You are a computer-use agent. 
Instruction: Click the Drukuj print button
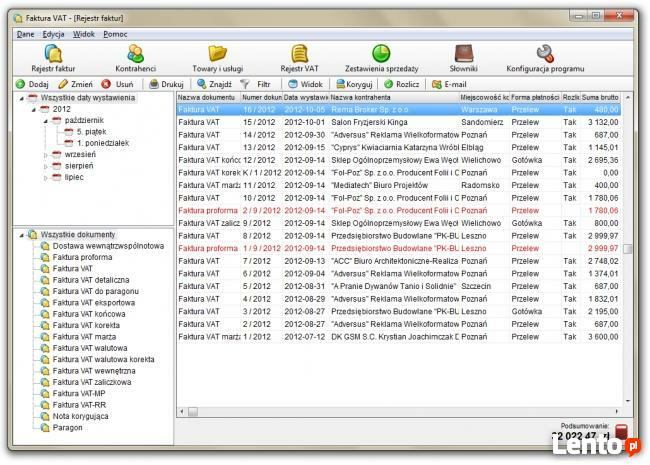coord(165,85)
